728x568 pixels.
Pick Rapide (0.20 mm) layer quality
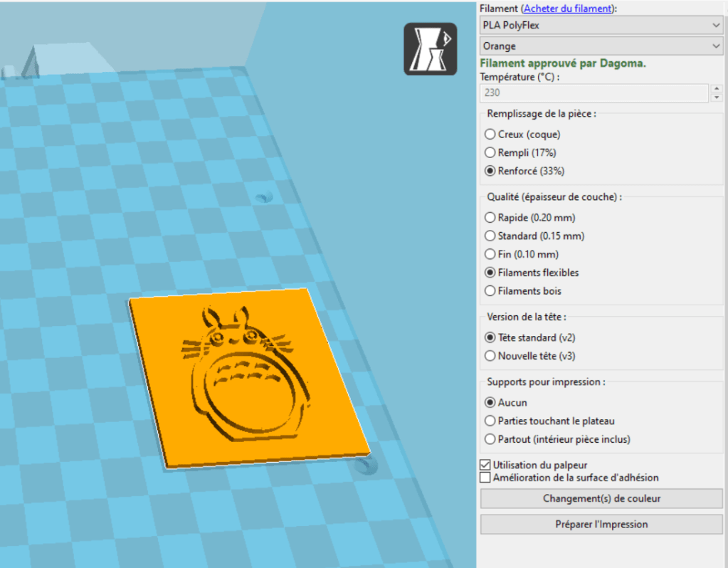[490, 218]
